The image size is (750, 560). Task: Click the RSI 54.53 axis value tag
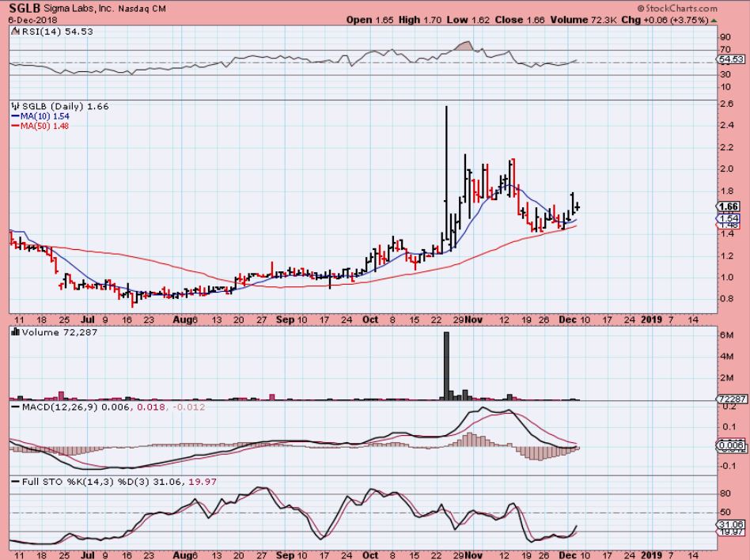pos(731,59)
